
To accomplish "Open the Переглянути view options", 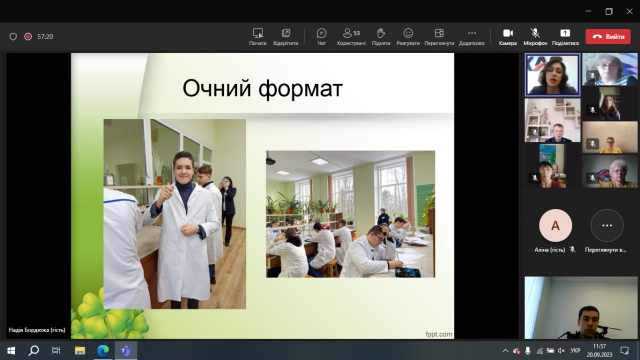I will pyautogui.click(x=439, y=36).
